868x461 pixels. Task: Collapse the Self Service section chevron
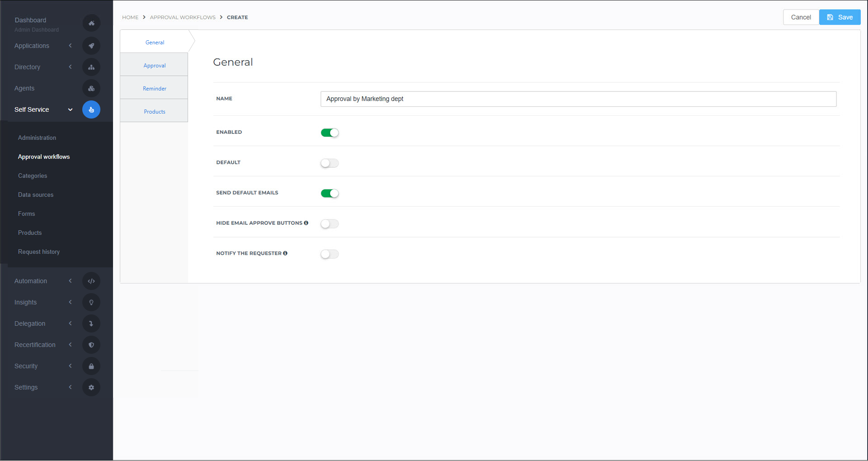(x=70, y=109)
